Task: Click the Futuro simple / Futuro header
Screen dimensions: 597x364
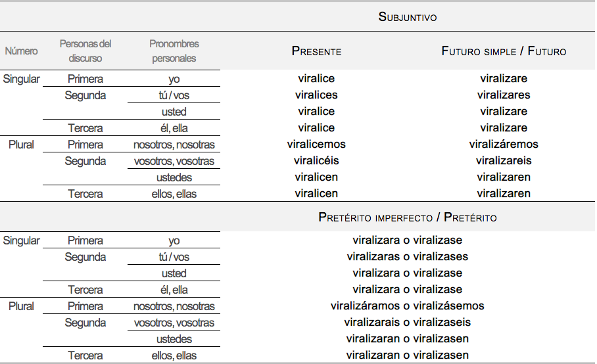Action: (504, 51)
